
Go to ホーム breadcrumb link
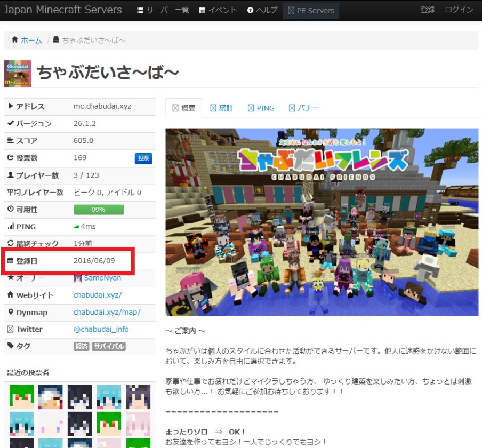(31, 41)
